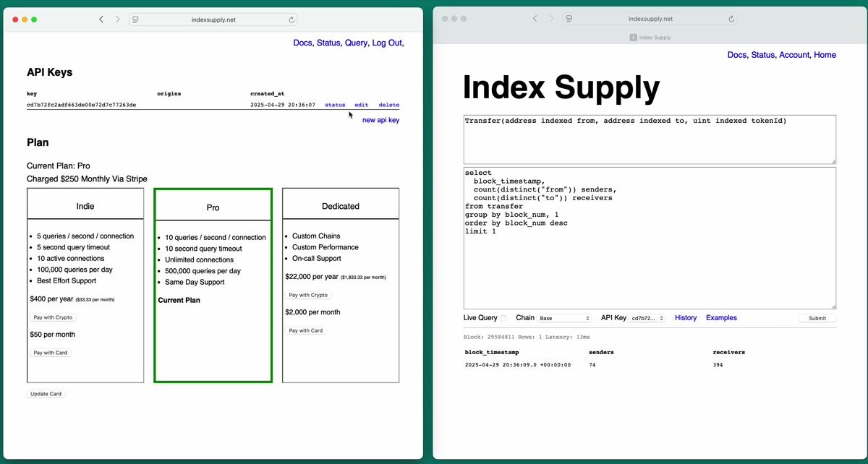
Task: Open Docs link in left window
Action: pos(302,43)
